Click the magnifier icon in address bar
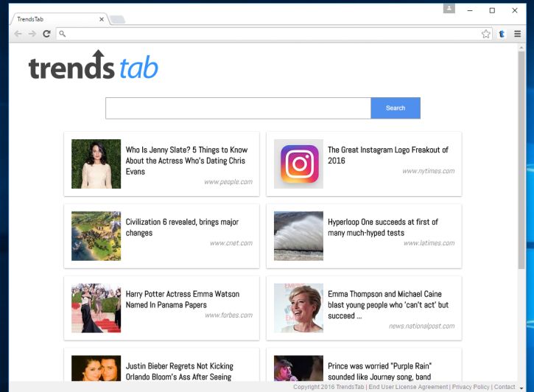The image size is (534, 392). [x=63, y=34]
